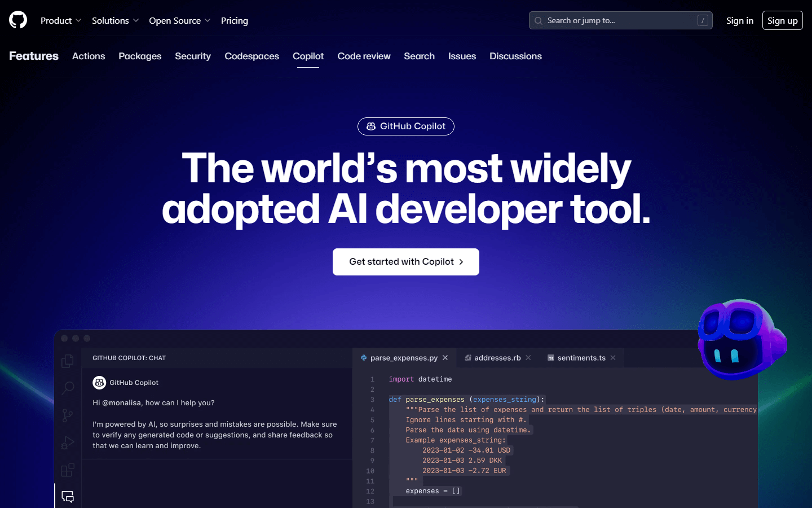Switch to the parse_expenses.py editor tab
The image size is (812, 508).
point(404,358)
